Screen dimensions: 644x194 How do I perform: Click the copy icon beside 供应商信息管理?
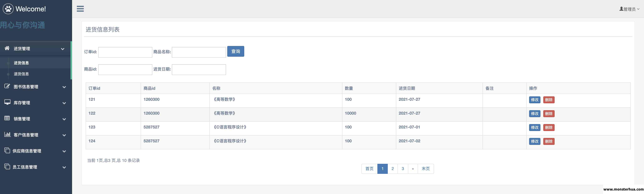[7, 150]
